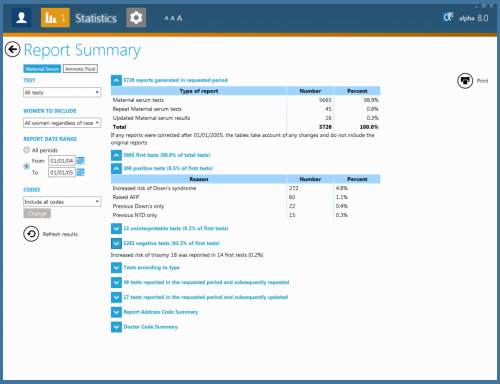Viewport: 500px width, 384px height.
Task: Click the 'Type of report' column header
Action: click(199, 91)
